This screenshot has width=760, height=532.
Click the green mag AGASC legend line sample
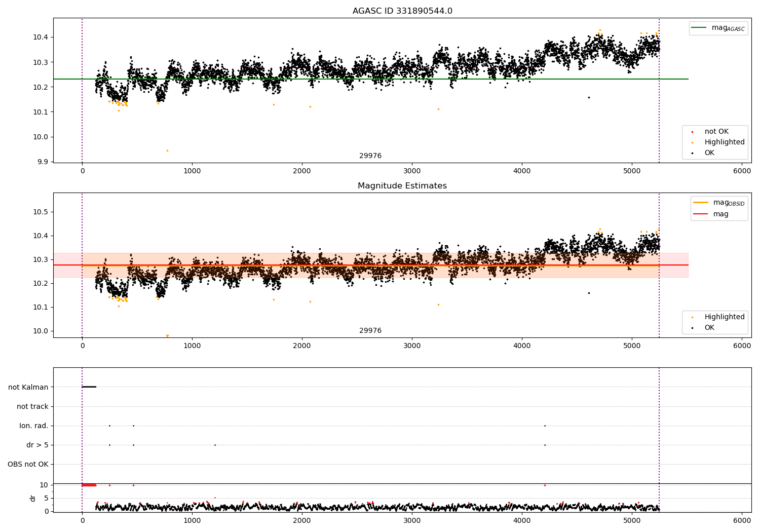[x=699, y=28]
